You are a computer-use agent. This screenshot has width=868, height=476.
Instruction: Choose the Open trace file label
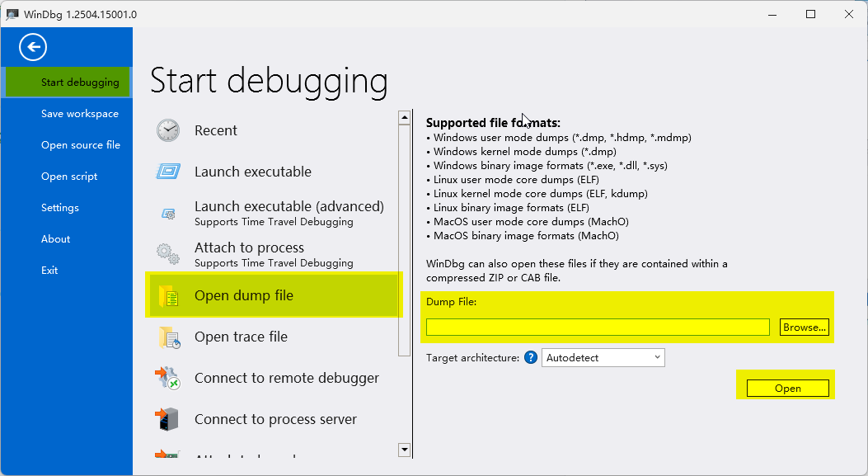[x=241, y=337]
